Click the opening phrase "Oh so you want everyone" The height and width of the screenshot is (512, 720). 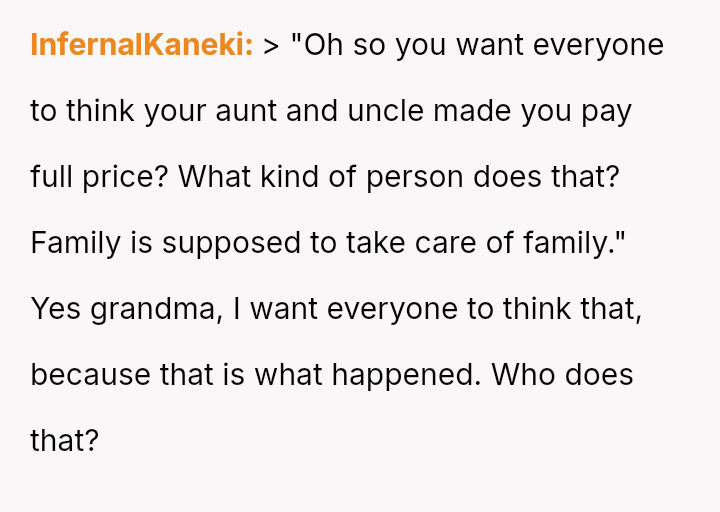[478, 45]
